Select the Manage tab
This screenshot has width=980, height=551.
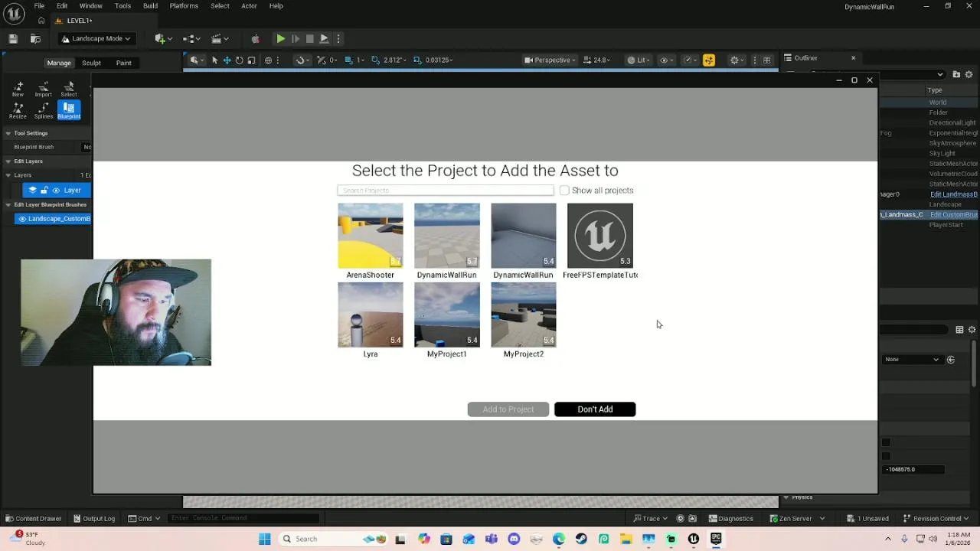click(58, 63)
